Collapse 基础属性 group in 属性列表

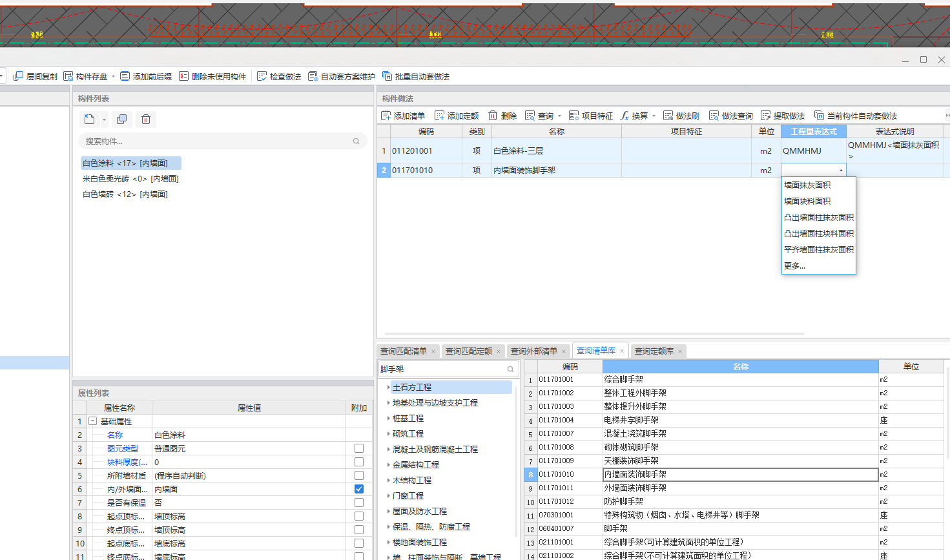[92, 421]
